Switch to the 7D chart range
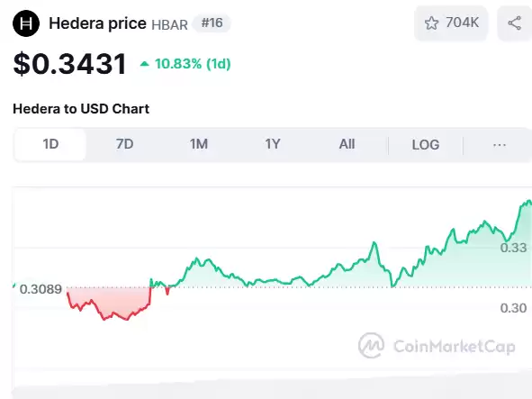Screen dimensions: 532x399 point(124,144)
